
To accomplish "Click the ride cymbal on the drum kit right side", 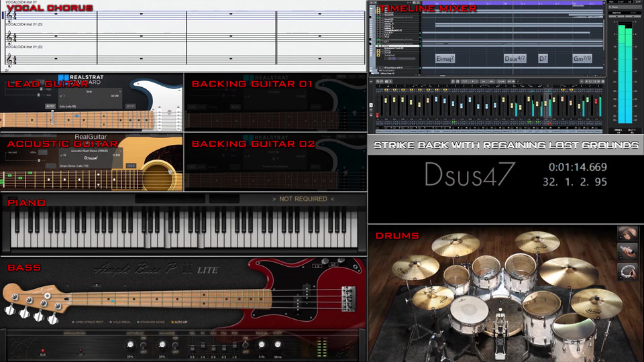I will [568, 271].
